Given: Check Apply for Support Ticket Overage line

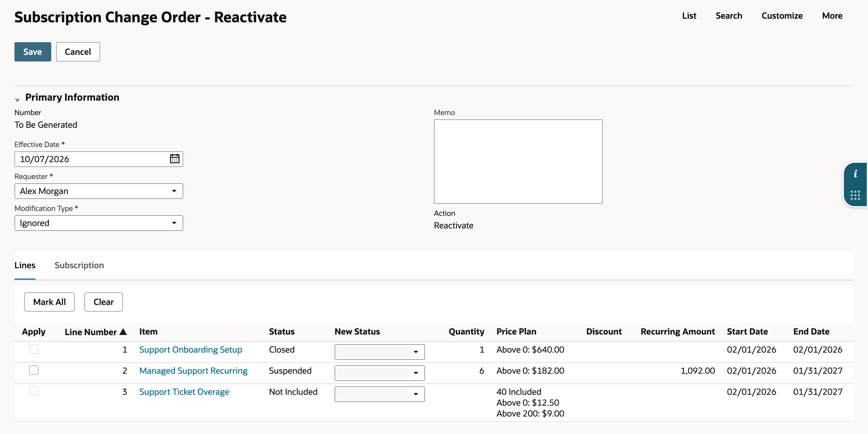Looking at the screenshot, I should coord(34,391).
